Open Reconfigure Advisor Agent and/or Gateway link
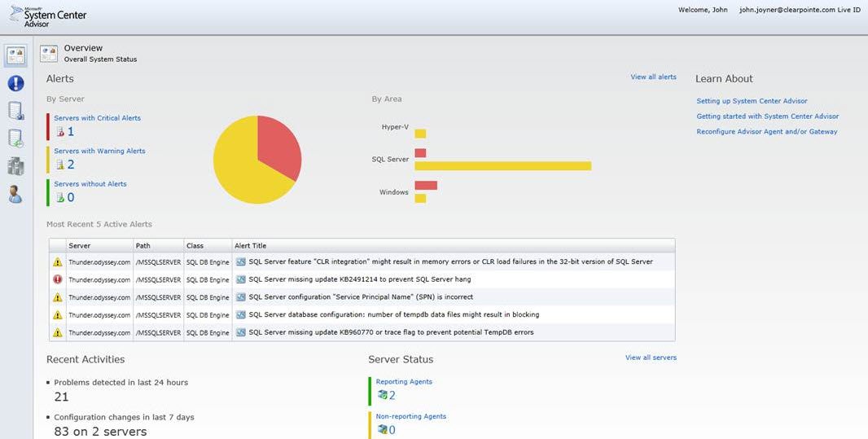The height and width of the screenshot is (439, 868). pyautogui.click(x=767, y=132)
